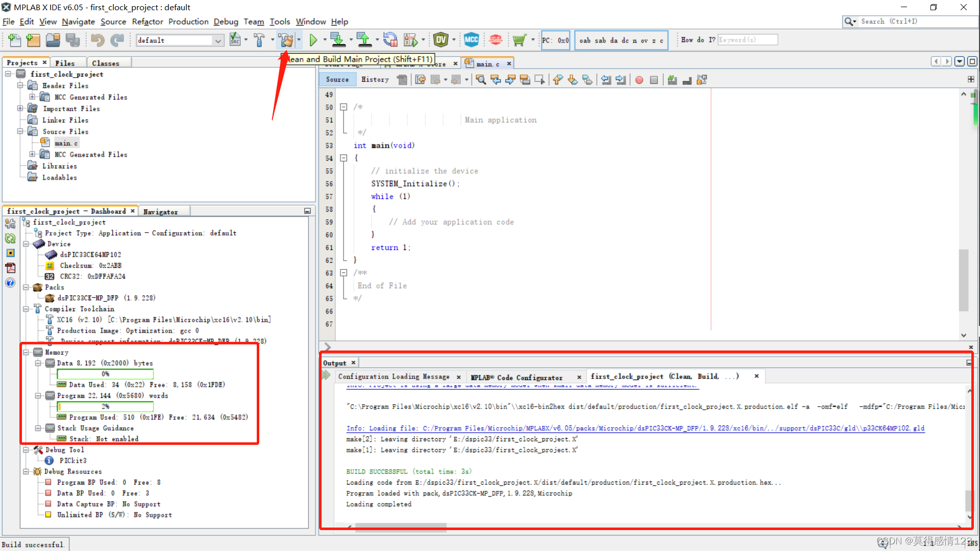The height and width of the screenshot is (551, 980).
Task: Switch to the Files tab
Action: click(65, 63)
